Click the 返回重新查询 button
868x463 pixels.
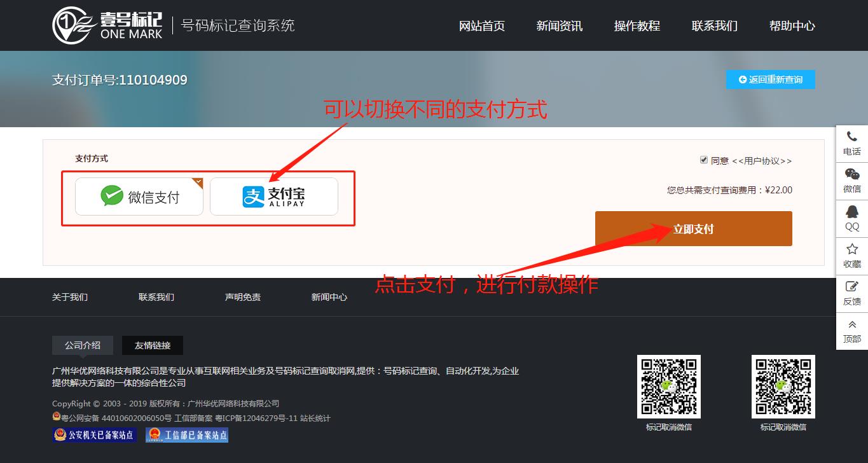point(771,79)
